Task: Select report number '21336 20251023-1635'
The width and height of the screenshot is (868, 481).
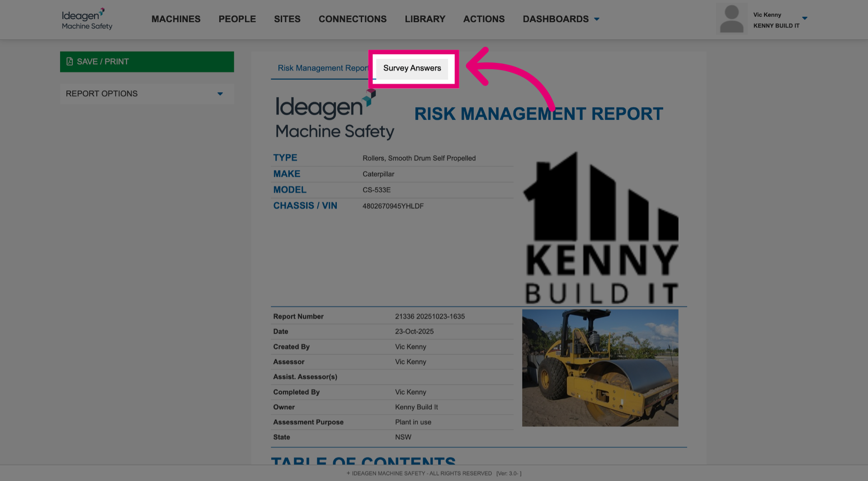Action: pos(430,316)
